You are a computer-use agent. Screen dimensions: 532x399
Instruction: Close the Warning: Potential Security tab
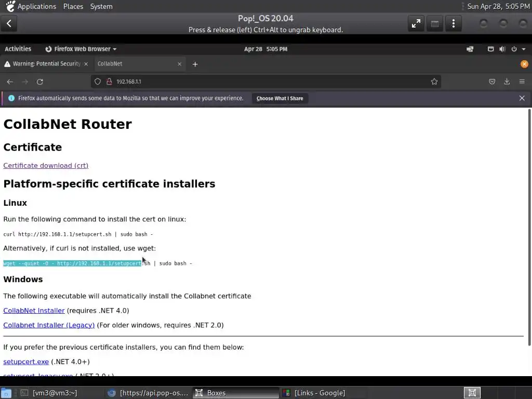(86, 64)
